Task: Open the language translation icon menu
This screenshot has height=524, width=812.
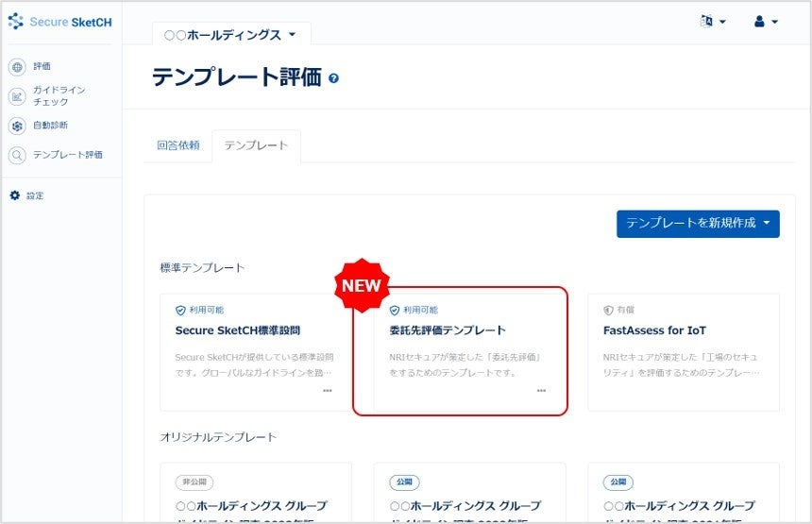Action: tap(706, 21)
